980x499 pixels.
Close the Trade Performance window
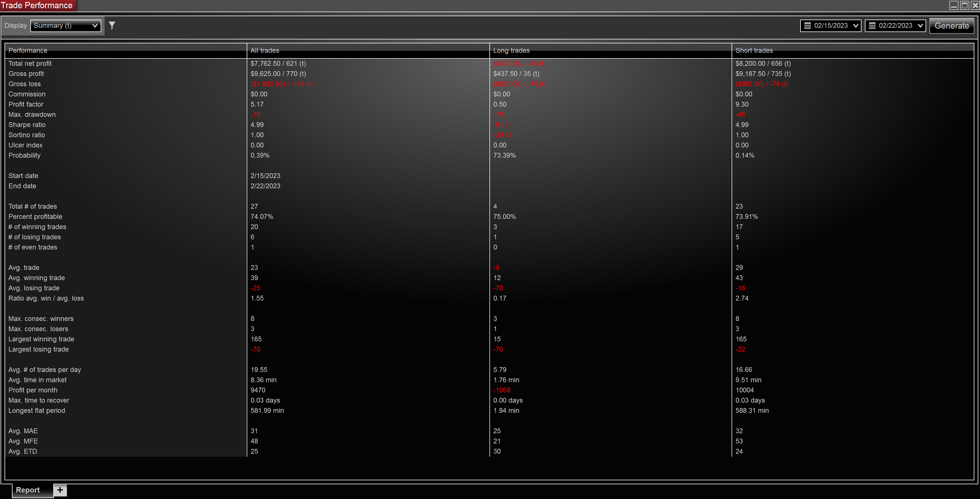click(x=975, y=5)
